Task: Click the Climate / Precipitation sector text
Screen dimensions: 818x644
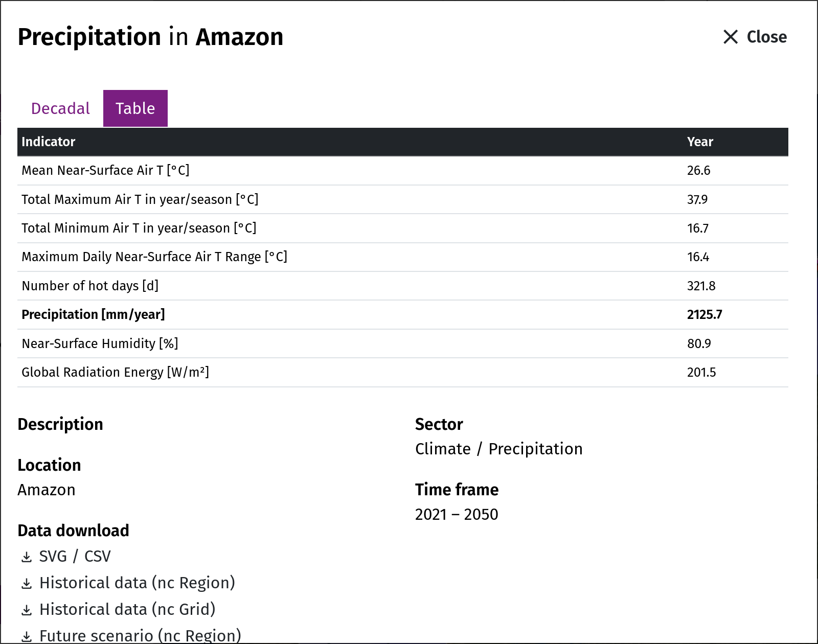Action: [x=499, y=449]
